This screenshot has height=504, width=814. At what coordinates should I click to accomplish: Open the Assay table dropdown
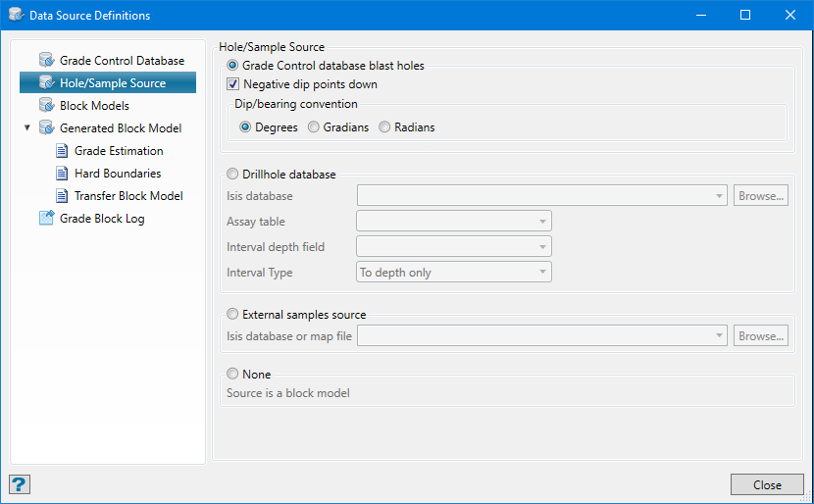coord(453,222)
